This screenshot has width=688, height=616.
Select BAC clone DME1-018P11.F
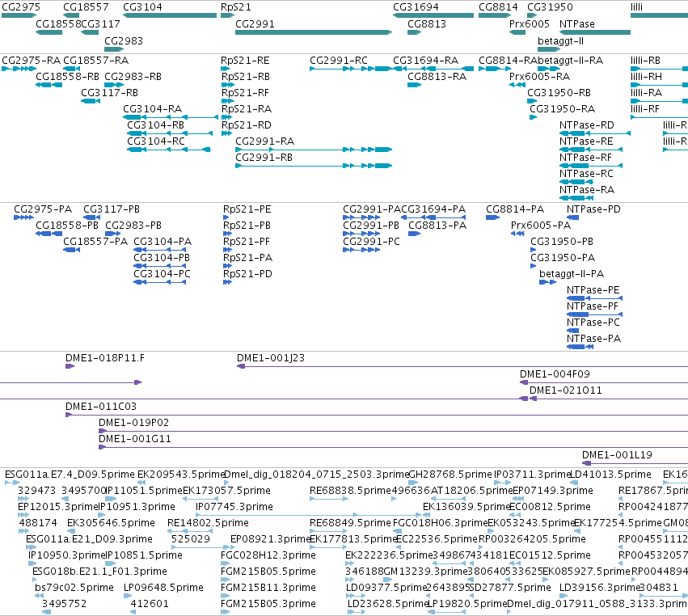tap(70, 366)
